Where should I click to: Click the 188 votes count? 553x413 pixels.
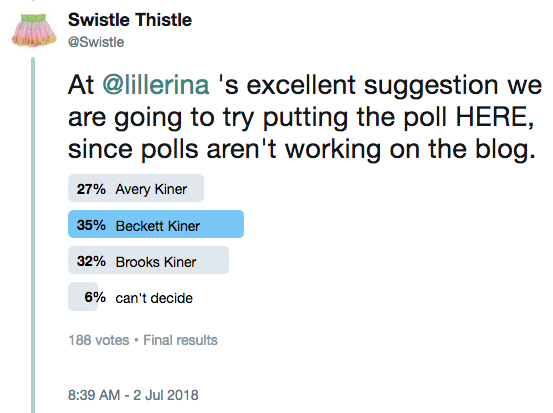click(x=99, y=340)
